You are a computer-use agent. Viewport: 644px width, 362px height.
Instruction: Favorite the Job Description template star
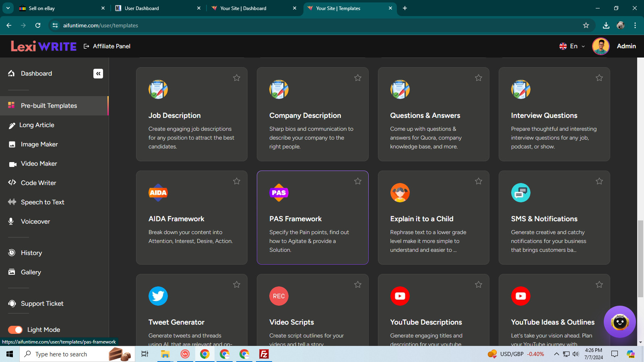237,78
